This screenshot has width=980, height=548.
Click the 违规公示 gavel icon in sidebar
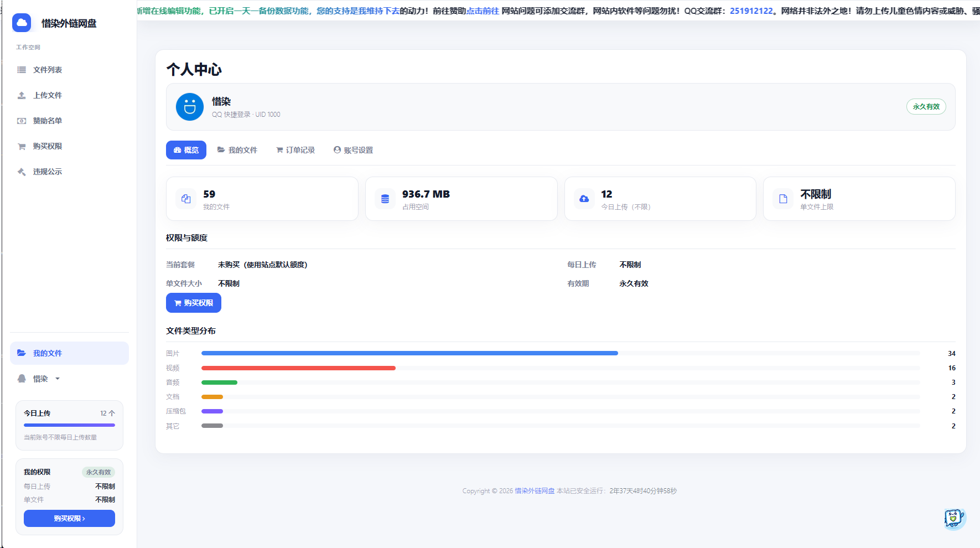pyautogui.click(x=22, y=172)
